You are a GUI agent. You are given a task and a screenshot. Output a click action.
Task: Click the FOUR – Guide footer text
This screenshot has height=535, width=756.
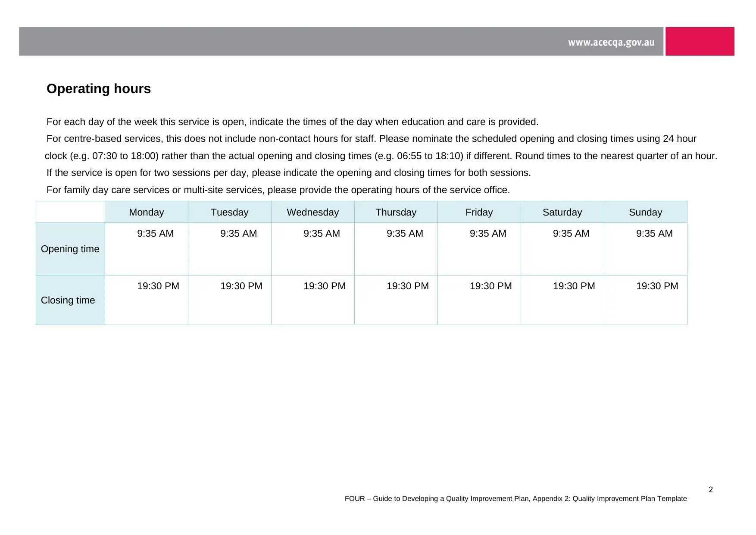pyautogui.click(x=516, y=498)
